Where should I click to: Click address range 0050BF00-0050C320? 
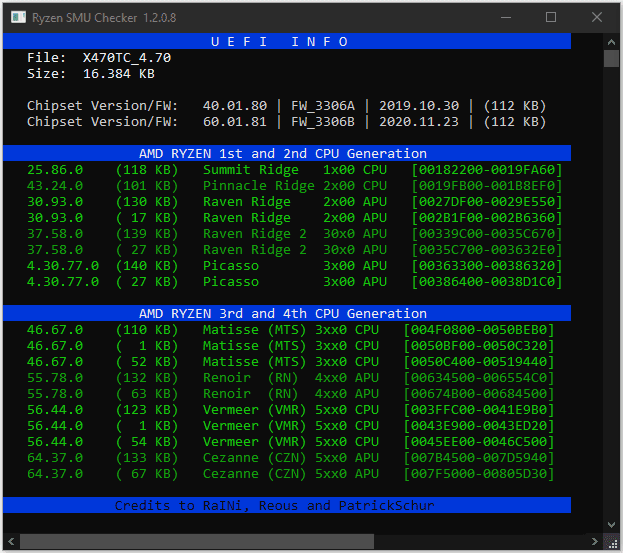click(x=479, y=346)
